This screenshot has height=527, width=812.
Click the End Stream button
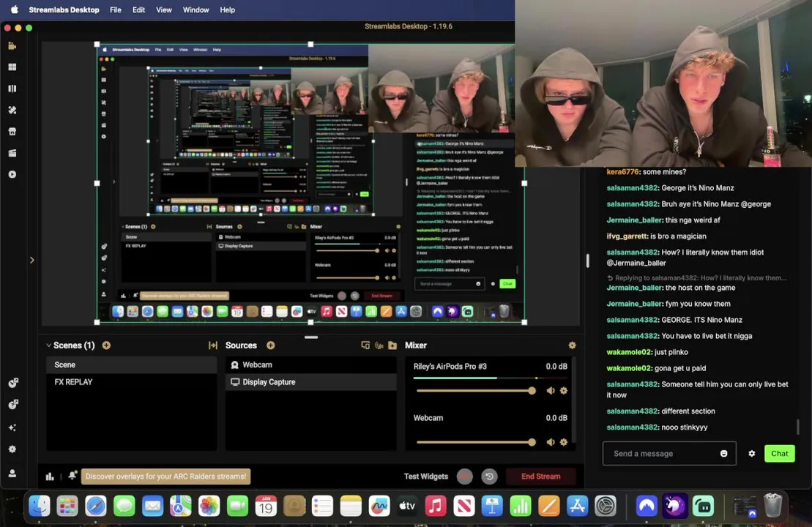point(540,476)
